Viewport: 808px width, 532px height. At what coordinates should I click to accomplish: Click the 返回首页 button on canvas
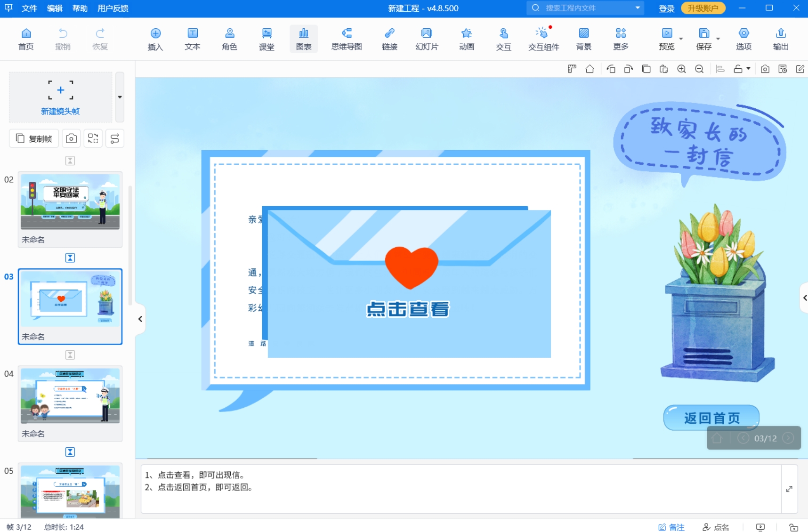711,418
